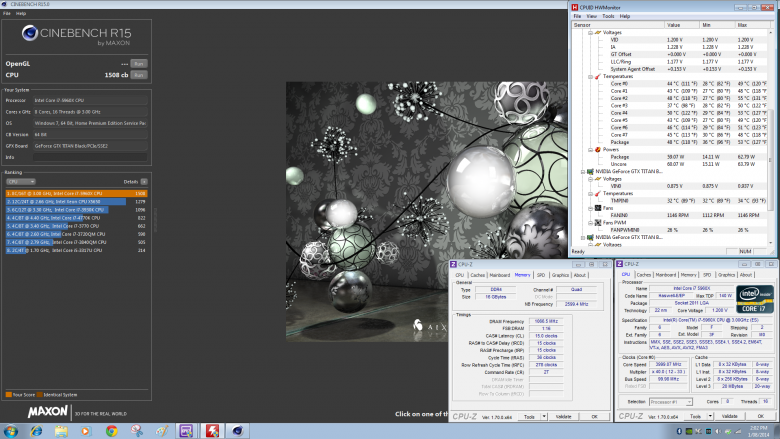Viewport: 780px width, 439px height.
Task: Open HWMonitor Tools menu
Action: 608,16
